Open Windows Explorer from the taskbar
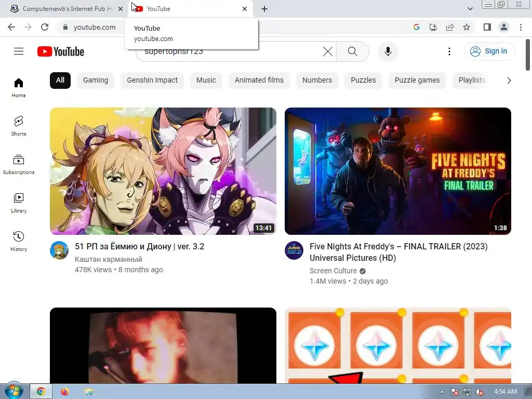 click(89, 392)
